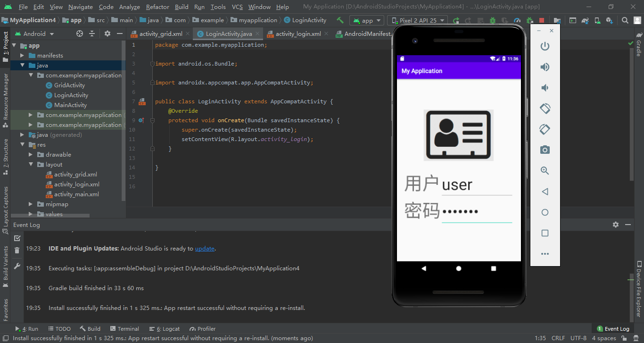Click the wrench icon in Event Log
Image resolution: width=644 pixels, height=343 pixels.
coord(17,266)
